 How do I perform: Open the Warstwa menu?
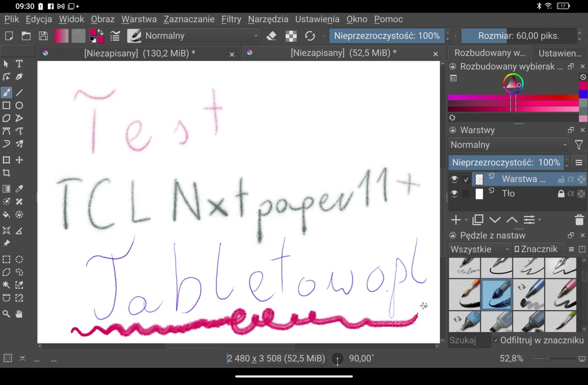[139, 19]
